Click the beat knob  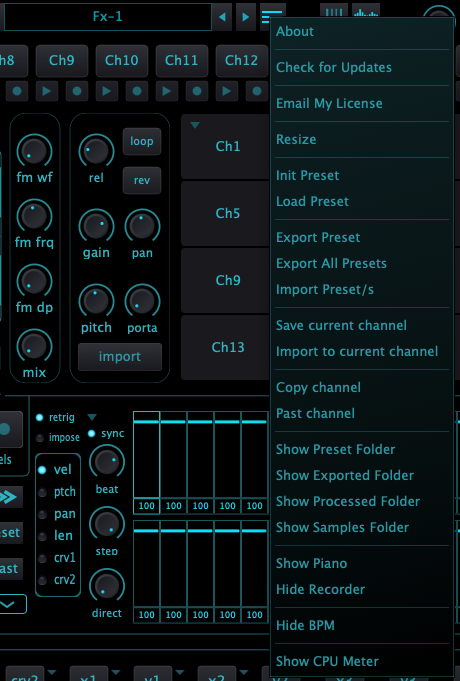[x=107, y=463]
